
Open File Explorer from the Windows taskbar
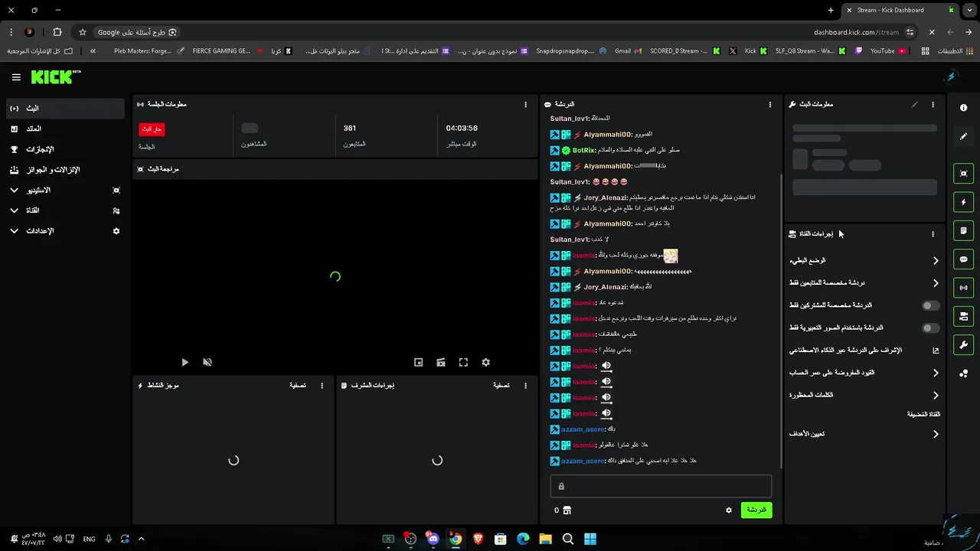545,539
